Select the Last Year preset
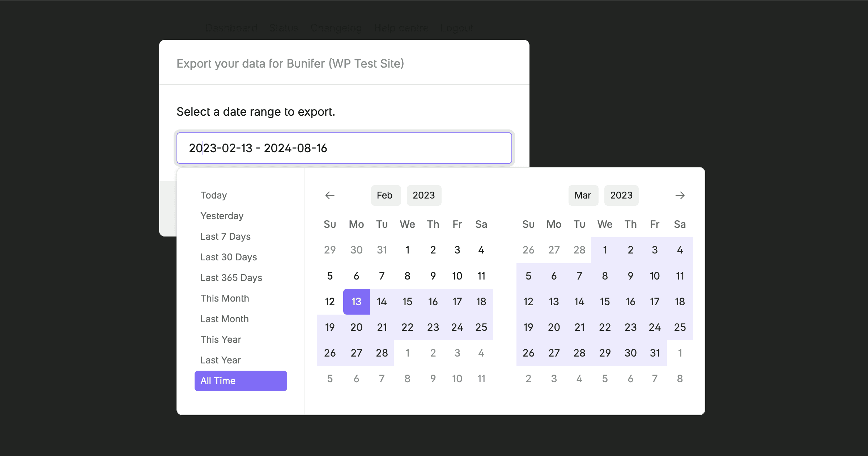This screenshot has width=868, height=456. pos(220,360)
